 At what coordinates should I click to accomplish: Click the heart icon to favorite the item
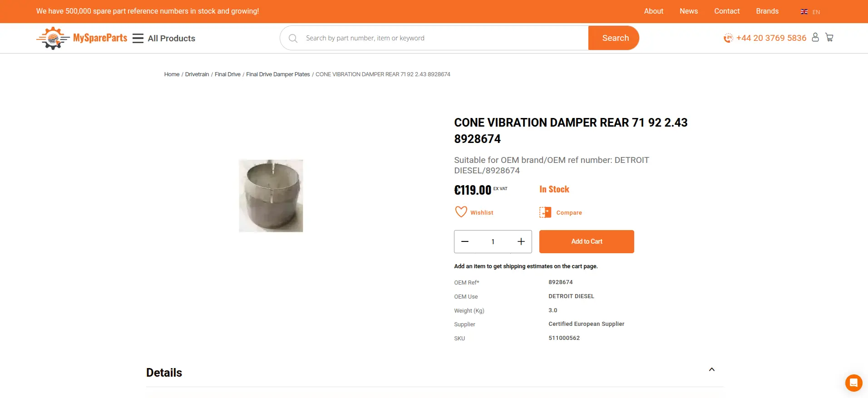(x=461, y=211)
